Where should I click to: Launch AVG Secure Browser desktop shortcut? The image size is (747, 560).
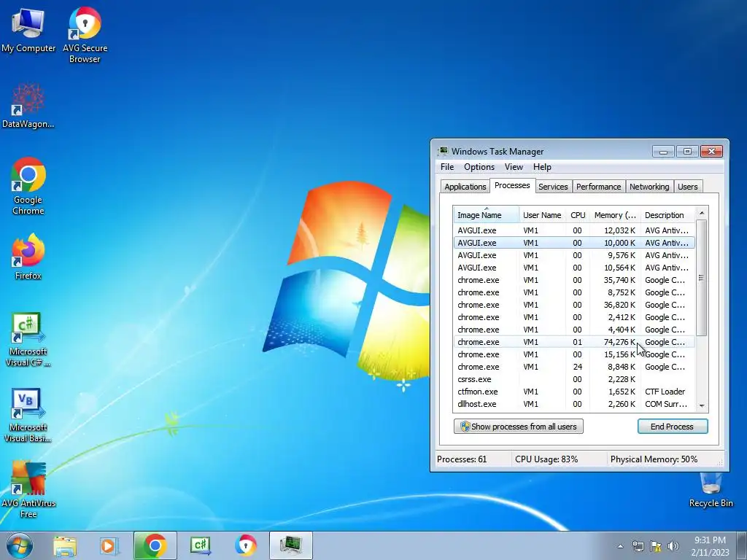pyautogui.click(x=85, y=34)
